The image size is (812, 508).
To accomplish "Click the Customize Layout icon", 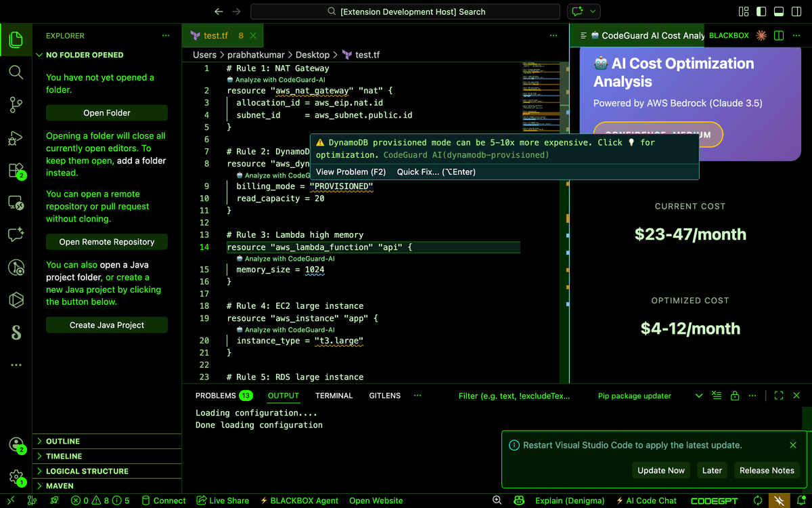I will pyautogui.click(x=744, y=12).
